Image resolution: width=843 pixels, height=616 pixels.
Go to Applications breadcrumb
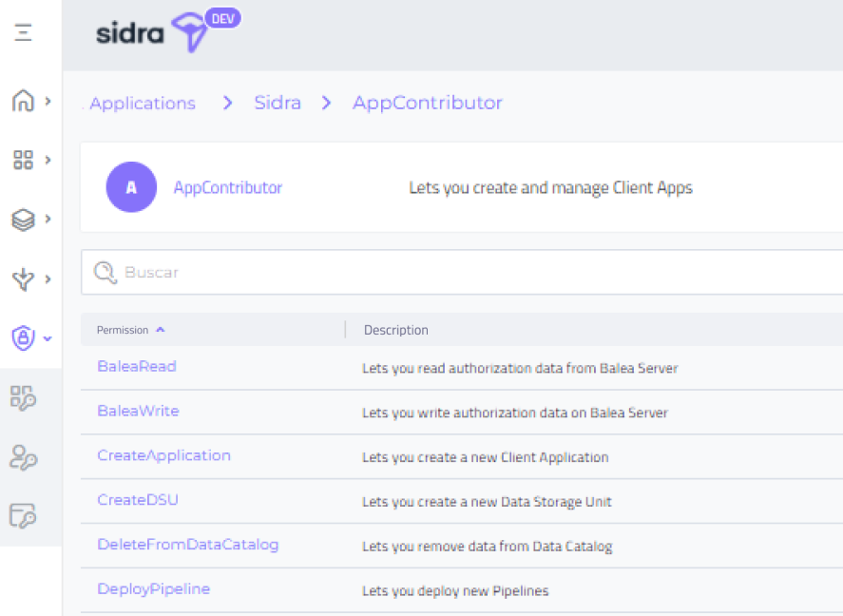point(143,104)
